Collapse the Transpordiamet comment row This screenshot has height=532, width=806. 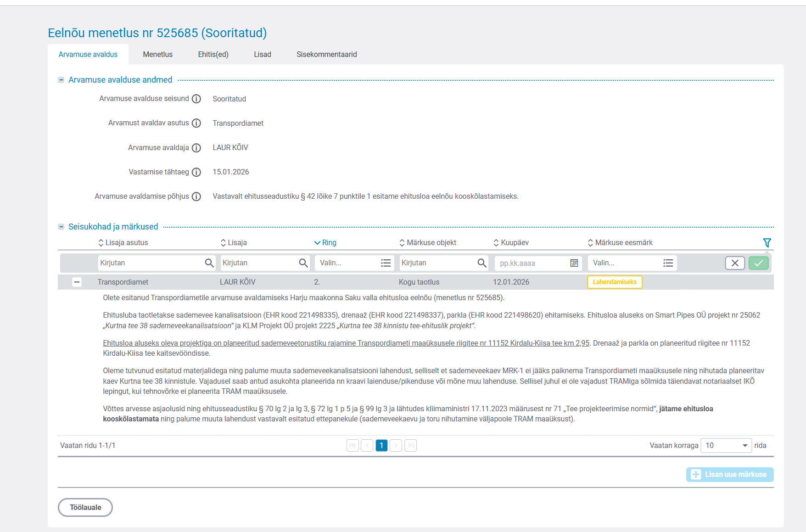click(x=77, y=282)
